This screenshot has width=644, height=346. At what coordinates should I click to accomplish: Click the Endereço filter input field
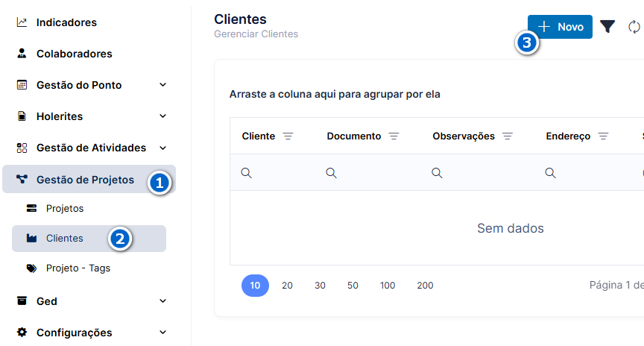coord(582,173)
